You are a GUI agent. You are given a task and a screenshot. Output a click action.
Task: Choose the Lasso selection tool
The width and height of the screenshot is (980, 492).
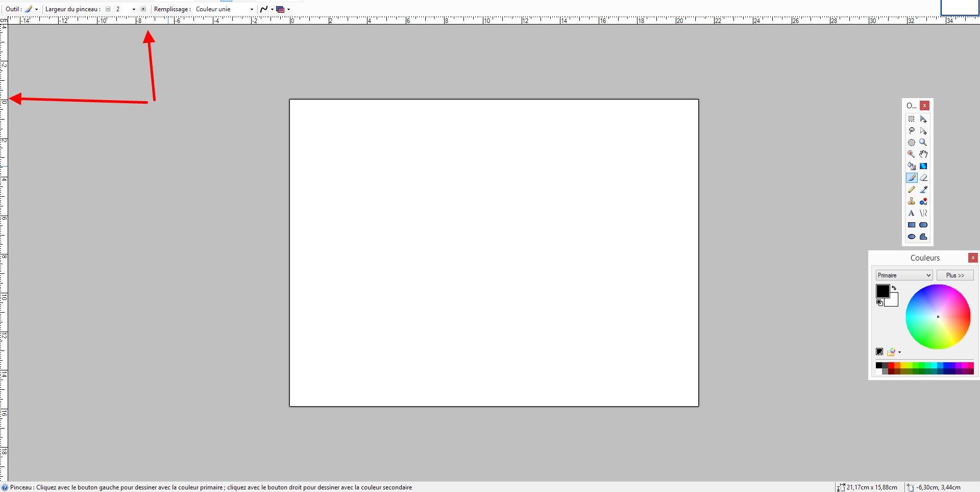pos(911,131)
